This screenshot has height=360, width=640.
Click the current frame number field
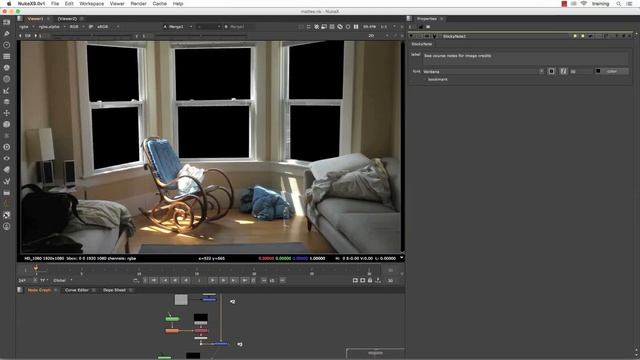[199, 280]
